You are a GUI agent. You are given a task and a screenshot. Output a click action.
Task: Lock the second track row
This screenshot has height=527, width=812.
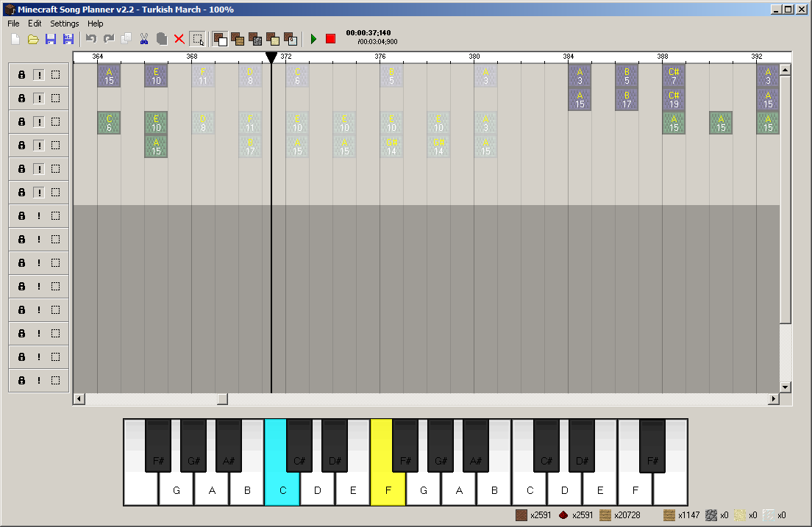(22, 98)
